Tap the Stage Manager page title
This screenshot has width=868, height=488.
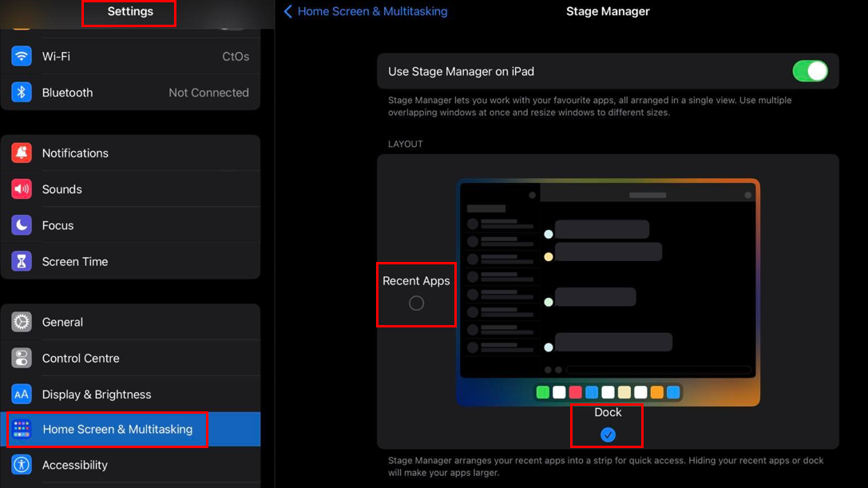point(608,11)
